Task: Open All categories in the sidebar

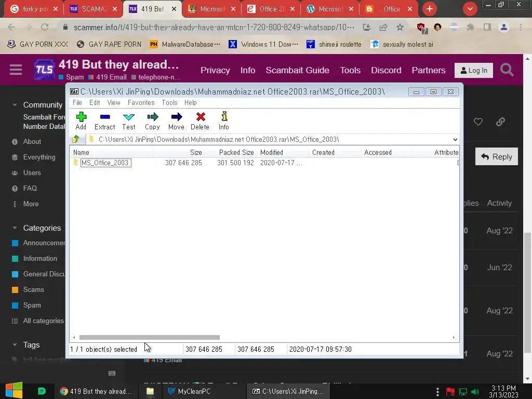Action: (43, 321)
